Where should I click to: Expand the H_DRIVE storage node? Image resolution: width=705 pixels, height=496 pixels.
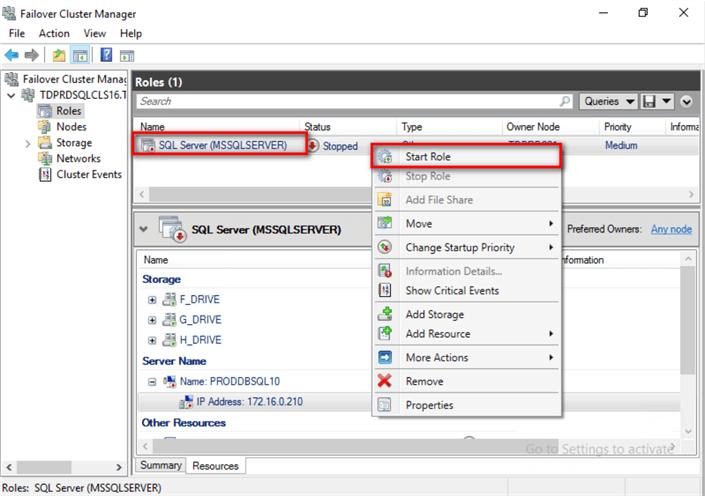(x=152, y=340)
